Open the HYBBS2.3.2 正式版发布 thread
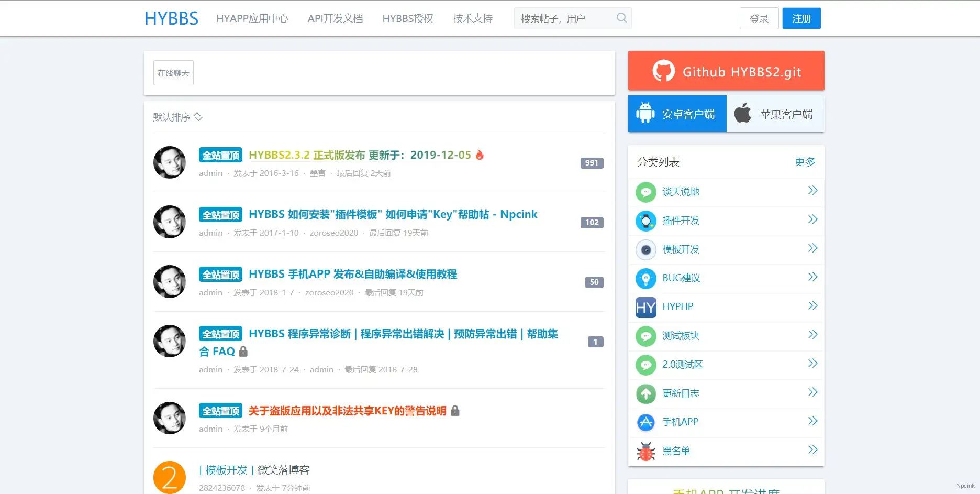980x494 pixels. (360, 155)
